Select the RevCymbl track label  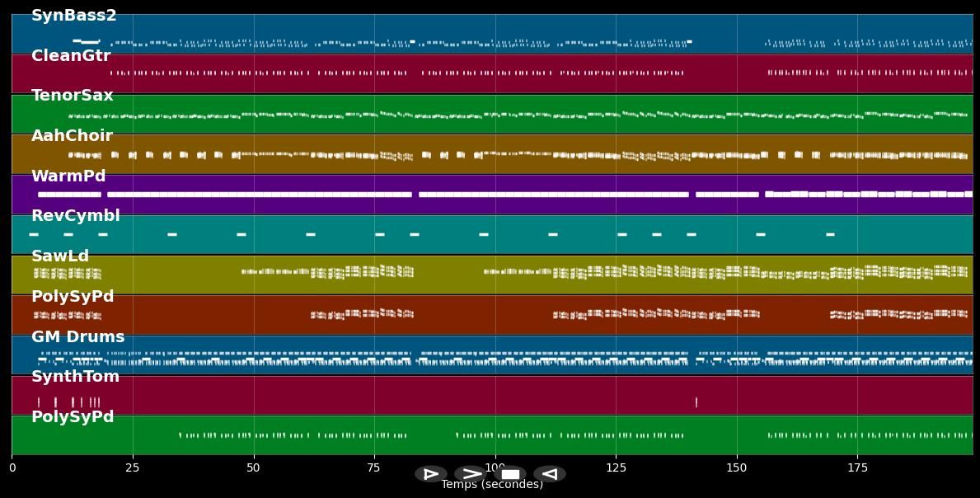click(x=75, y=216)
